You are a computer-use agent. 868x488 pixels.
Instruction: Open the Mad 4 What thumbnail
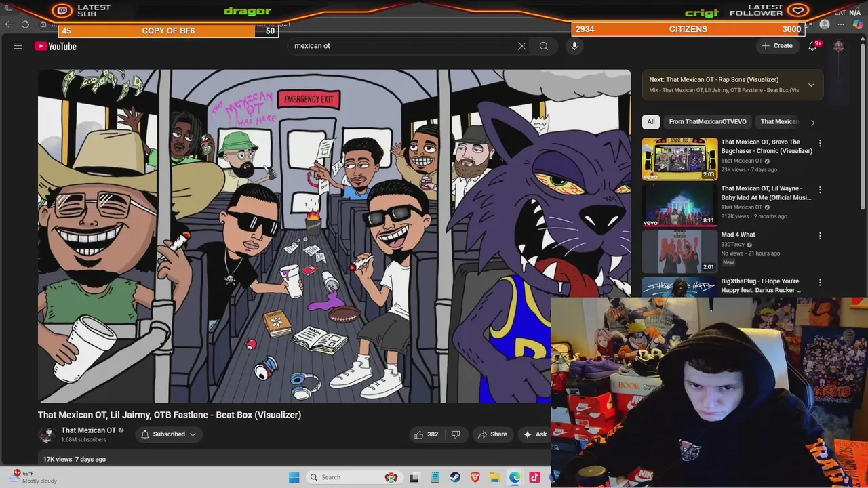click(679, 251)
